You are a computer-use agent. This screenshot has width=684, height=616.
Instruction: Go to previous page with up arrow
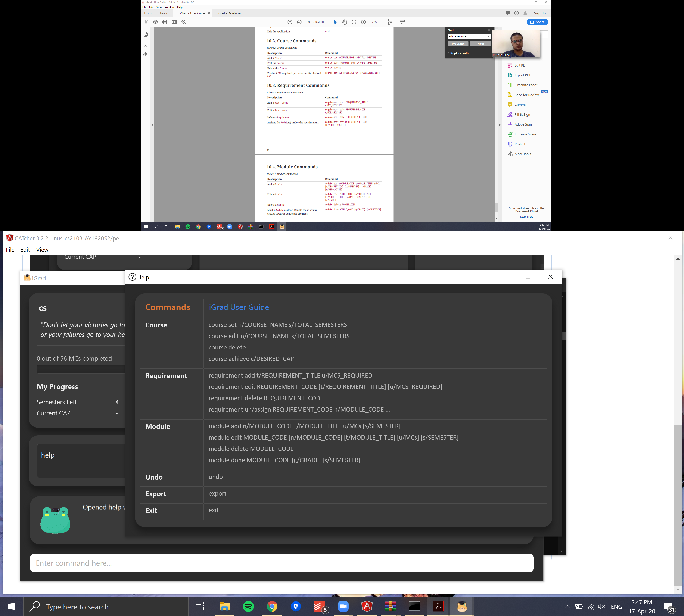(290, 22)
